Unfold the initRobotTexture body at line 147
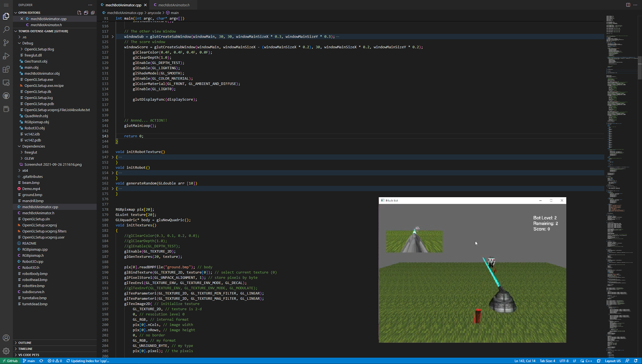Image resolution: width=642 pixels, height=364 pixels. coord(112,157)
